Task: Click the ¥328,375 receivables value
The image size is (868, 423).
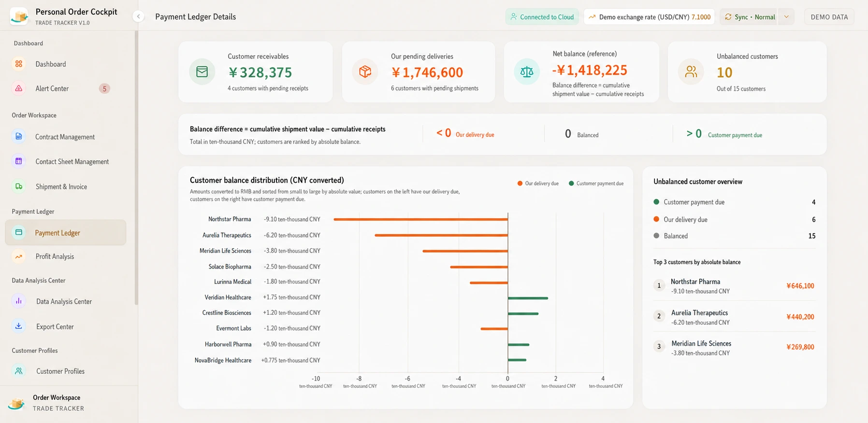Action: pos(260,72)
